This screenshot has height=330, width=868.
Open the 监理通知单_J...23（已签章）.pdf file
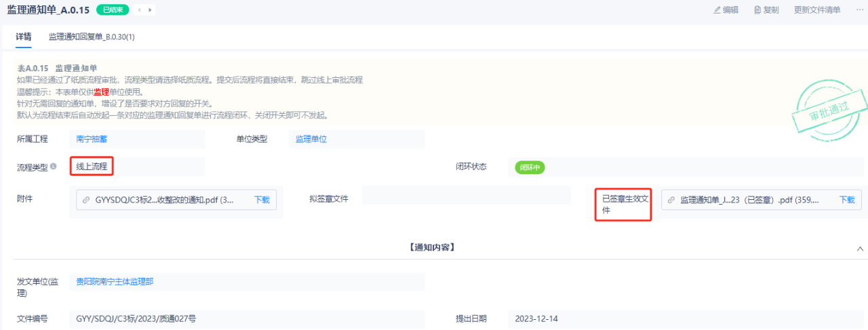(x=749, y=200)
